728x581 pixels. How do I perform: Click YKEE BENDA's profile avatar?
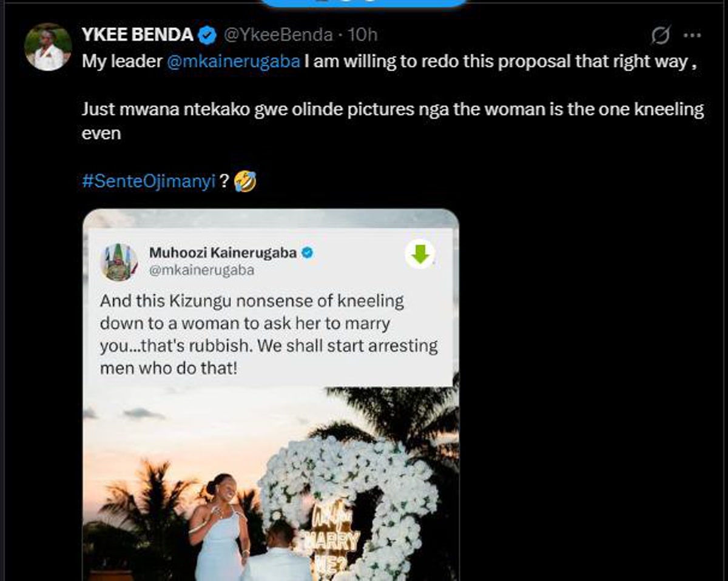[x=48, y=47]
